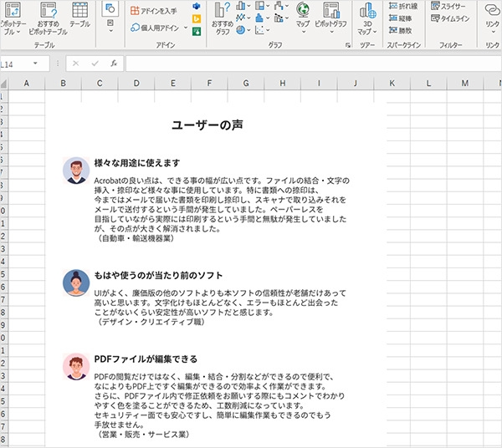Insert a 縦棒 column sparkline
Viewport: 502px width, 448px height.
click(400, 18)
